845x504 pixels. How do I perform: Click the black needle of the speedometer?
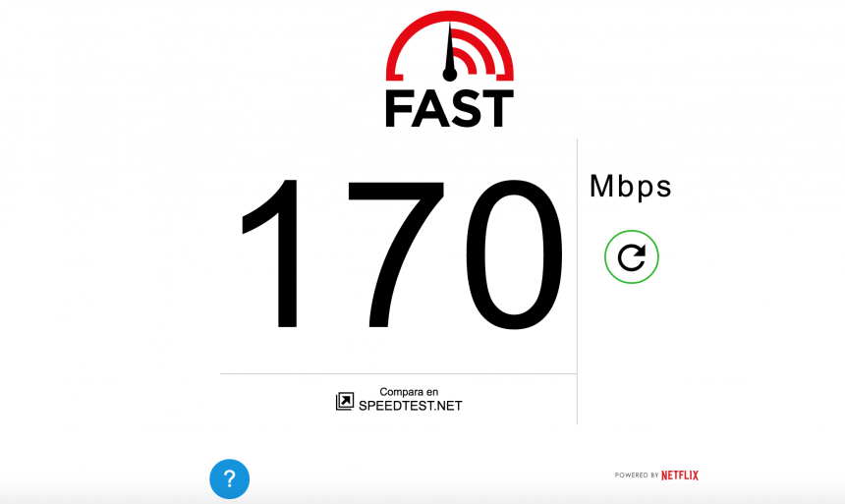449,51
